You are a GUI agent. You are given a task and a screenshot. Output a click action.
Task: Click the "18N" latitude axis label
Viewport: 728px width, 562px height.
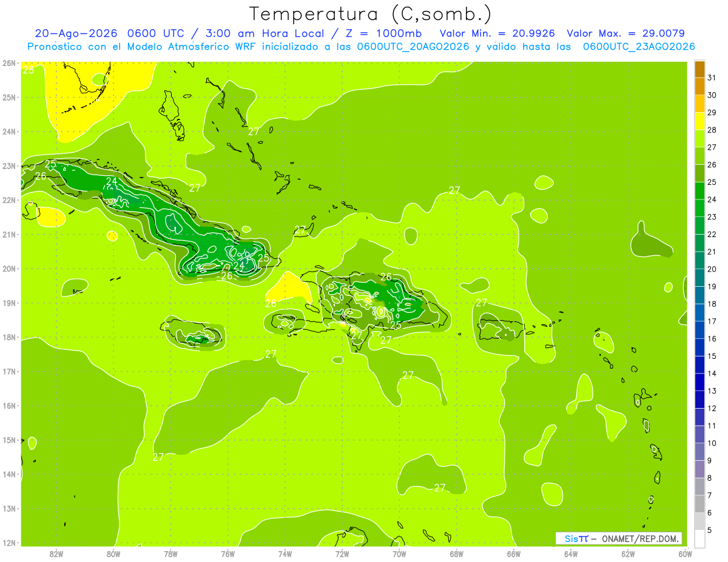(x=9, y=337)
